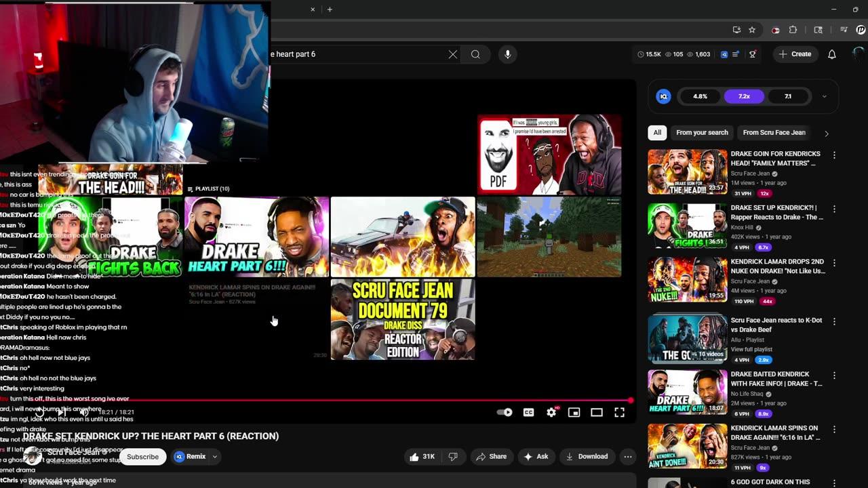
Task: Like the video with 31K likes
Action: click(x=421, y=457)
